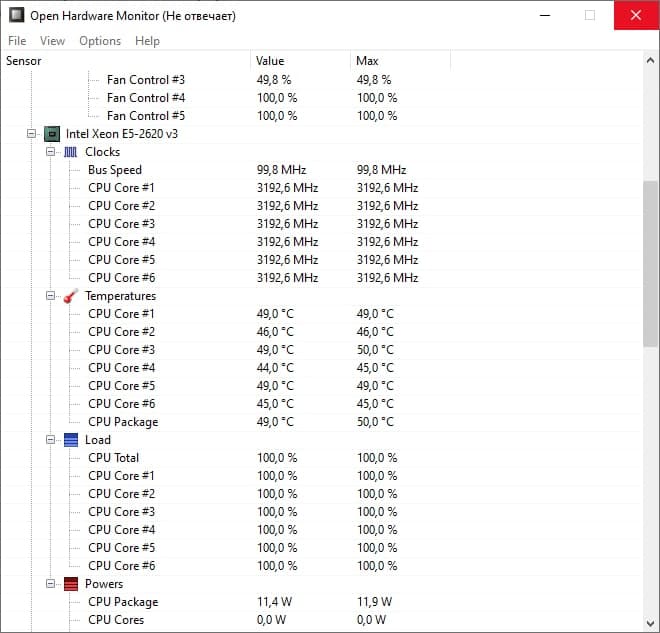
Task: Click the Load group icon
Action: (70, 440)
